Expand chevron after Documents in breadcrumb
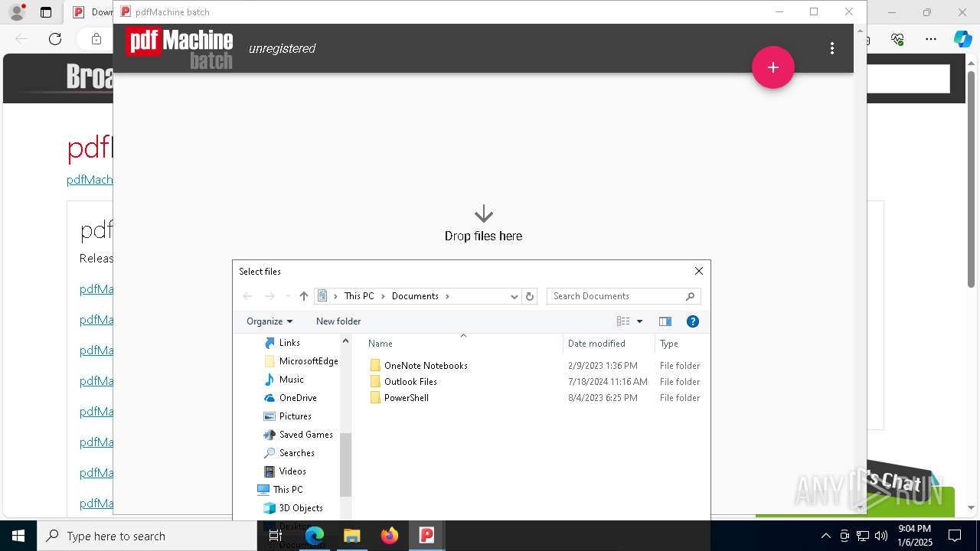The height and width of the screenshot is (551, 980). click(x=447, y=296)
